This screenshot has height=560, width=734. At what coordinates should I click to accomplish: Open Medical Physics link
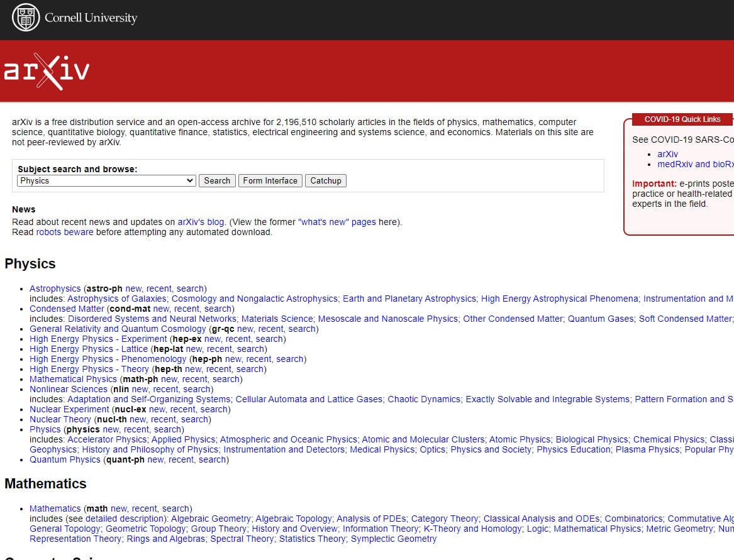point(382,449)
